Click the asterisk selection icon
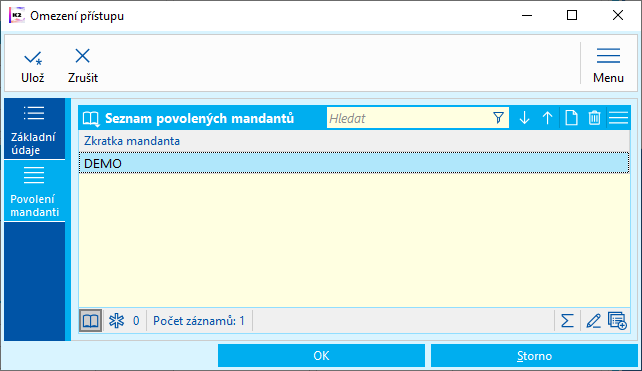The width and height of the screenshot is (642, 371). coord(116,321)
